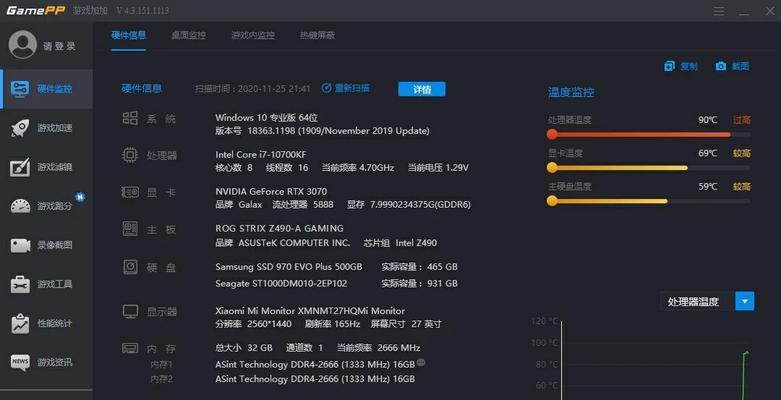The image size is (781, 400).
Task: Switch to the 硬件信息 tab
Action: tap(129, 35)
